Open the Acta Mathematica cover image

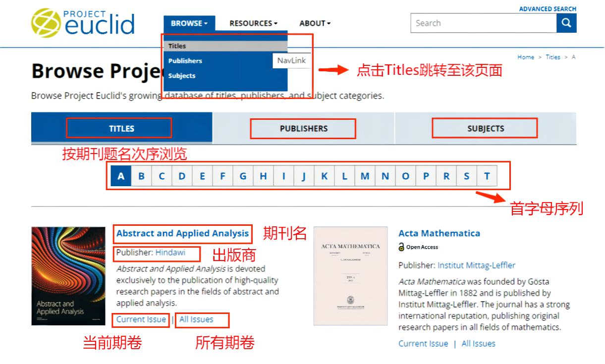(350, 276)
